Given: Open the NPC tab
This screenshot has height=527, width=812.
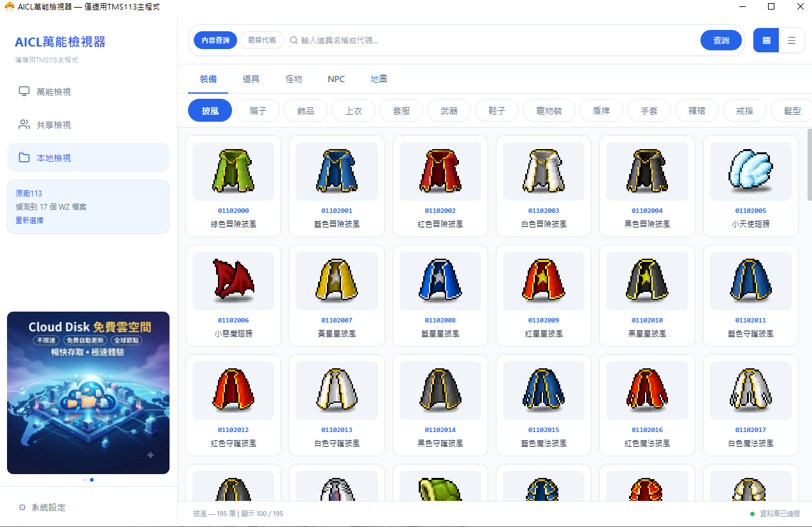Looking at the screenshot, I should point(337,79).
